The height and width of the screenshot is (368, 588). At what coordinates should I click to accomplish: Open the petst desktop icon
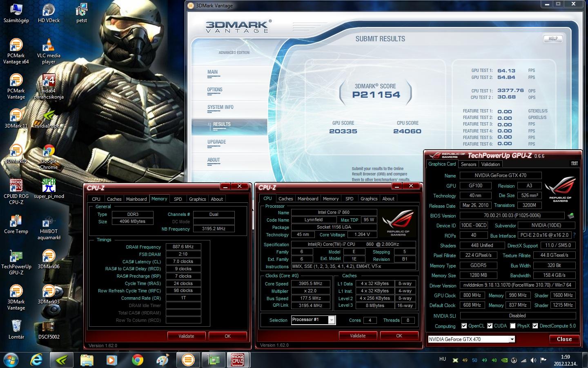point(82,13)
